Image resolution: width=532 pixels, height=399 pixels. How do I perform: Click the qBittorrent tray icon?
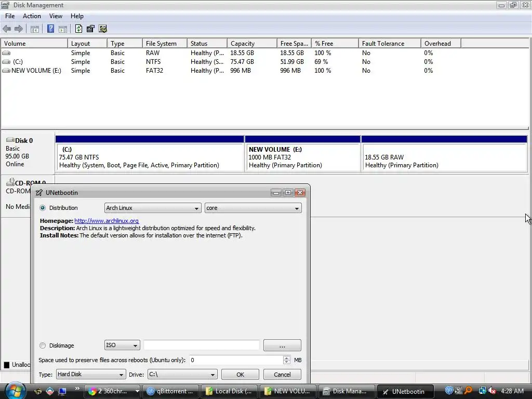click(449, 391)
